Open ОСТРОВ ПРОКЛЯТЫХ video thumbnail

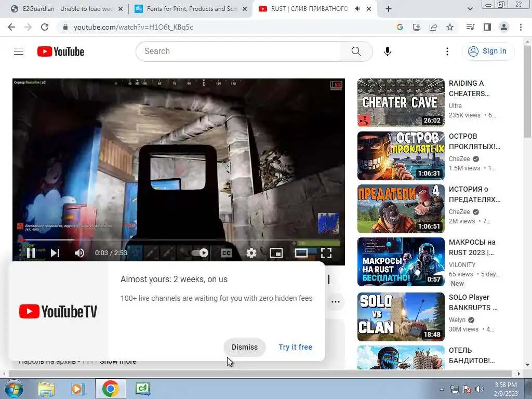(401, 156)
